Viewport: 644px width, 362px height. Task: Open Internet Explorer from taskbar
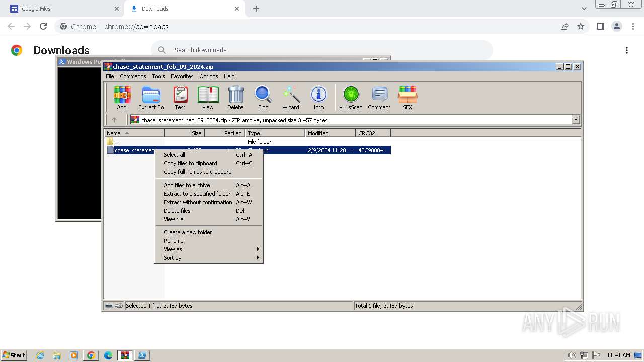(x=40, y=355)
